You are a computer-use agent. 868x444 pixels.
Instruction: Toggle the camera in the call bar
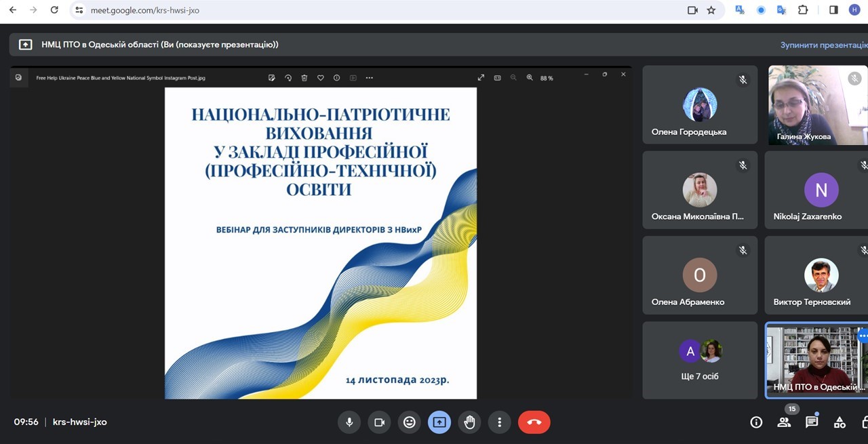point(379,422)
